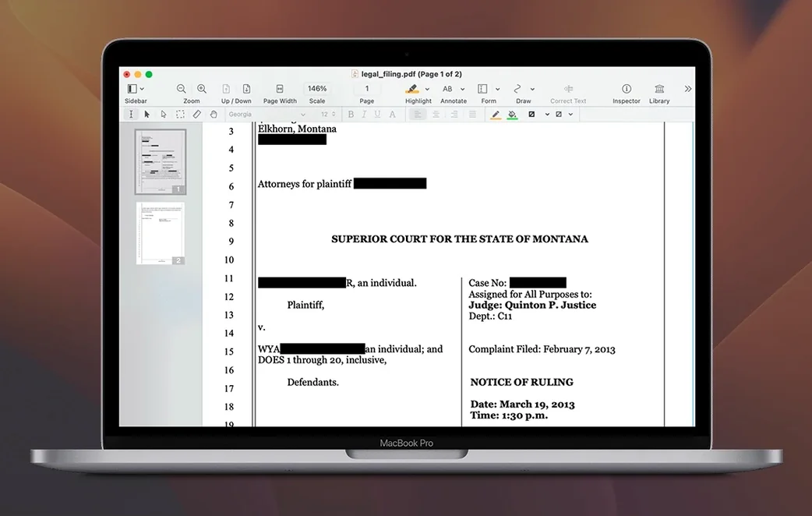This screenshot has width=812, height=516.
Task: Click the 146% Scale field
Action: [317, 89]
